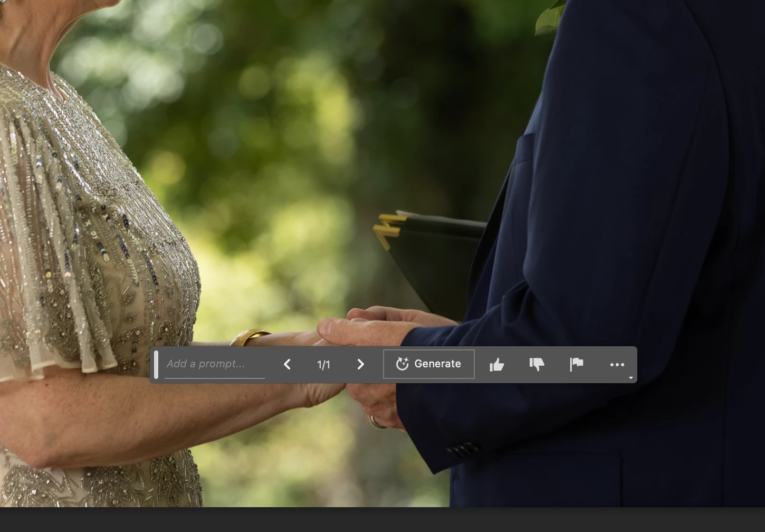Viewport: 765px width, 532px height.
Task: Click the 1/1 variation counter
Action: (x=323, y=365)
